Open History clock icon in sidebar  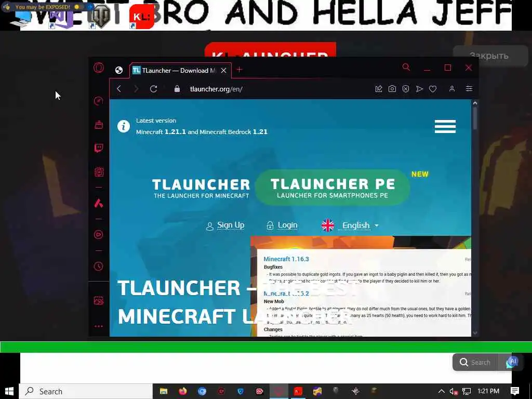[x=99, y=266]
